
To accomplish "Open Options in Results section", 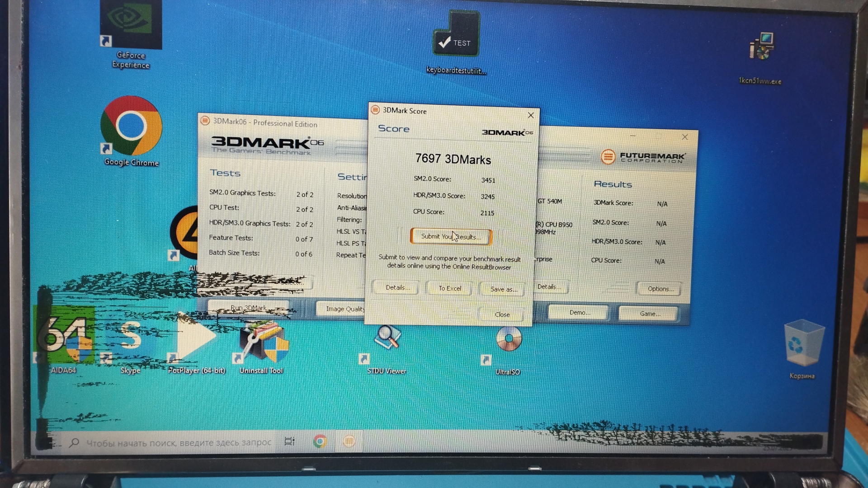I will coord(660,289).
